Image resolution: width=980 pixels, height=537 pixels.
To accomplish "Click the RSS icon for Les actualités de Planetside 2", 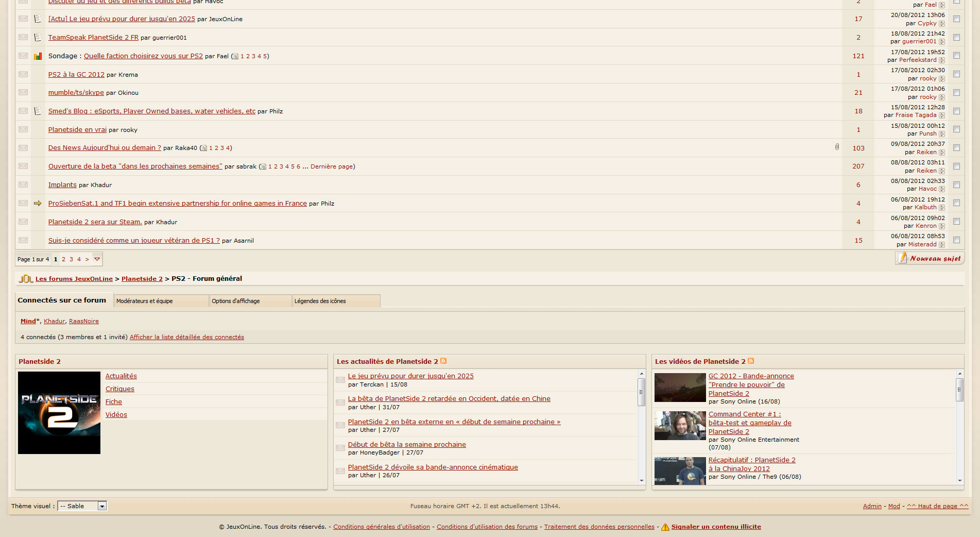I will [x=443, y=361].
